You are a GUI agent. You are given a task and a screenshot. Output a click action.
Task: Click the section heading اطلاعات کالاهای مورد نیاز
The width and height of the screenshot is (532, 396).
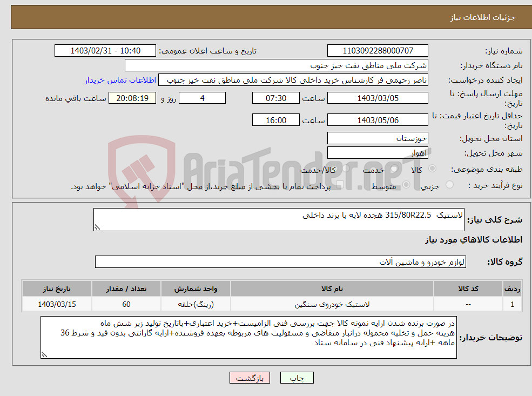point(474,240)
